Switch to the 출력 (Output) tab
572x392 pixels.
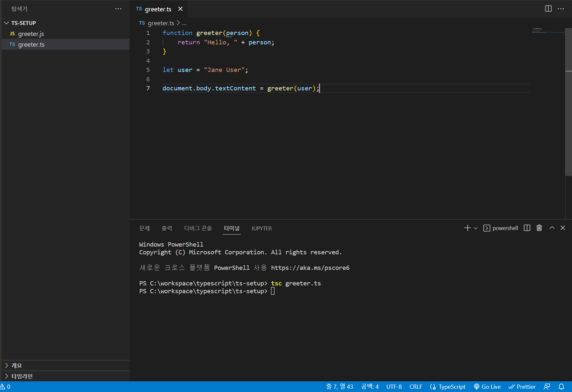[167, 228]
